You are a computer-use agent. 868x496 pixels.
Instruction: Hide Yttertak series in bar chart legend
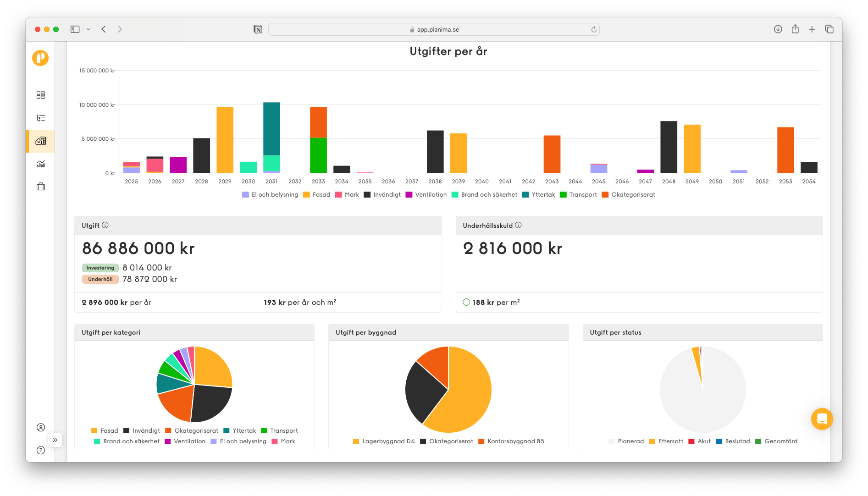[538, 195]
